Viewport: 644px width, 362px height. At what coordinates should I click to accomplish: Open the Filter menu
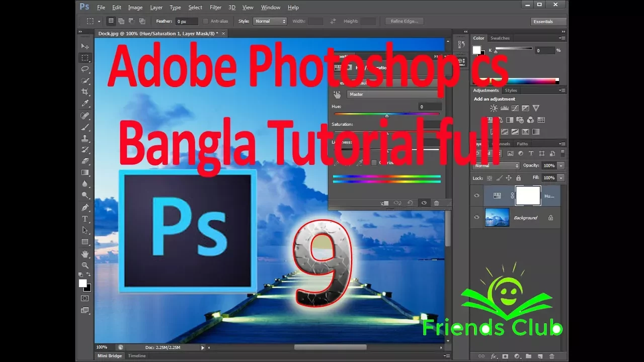(x=215, y=8)
